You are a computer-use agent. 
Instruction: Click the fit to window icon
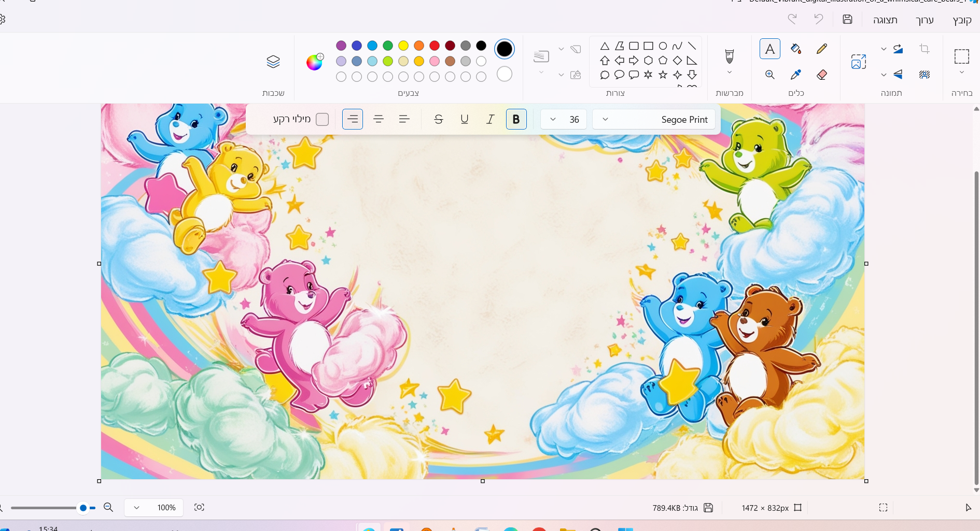pyautogui.click(x=199, y=508)
